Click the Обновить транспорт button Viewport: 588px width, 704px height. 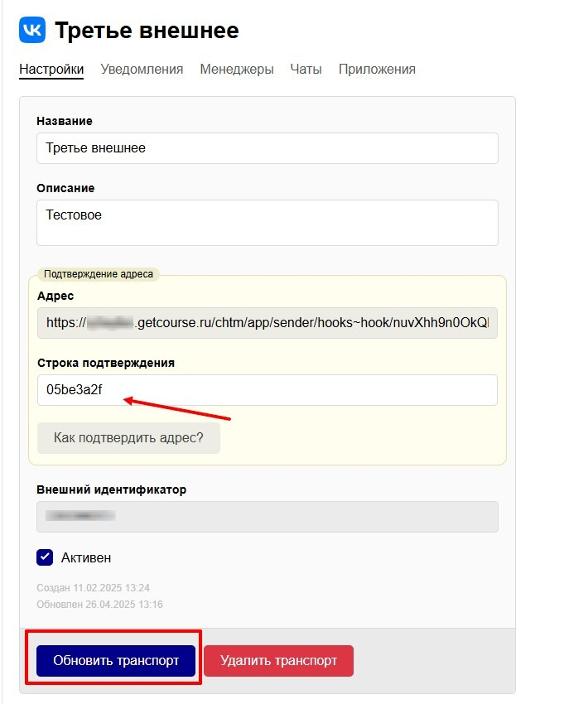pos(116,660)
